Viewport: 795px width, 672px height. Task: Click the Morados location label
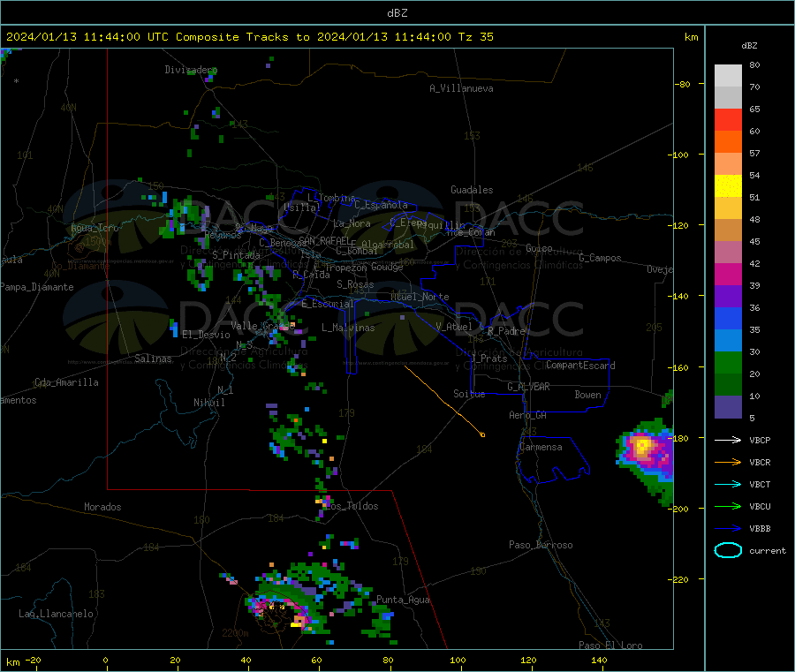102,507
